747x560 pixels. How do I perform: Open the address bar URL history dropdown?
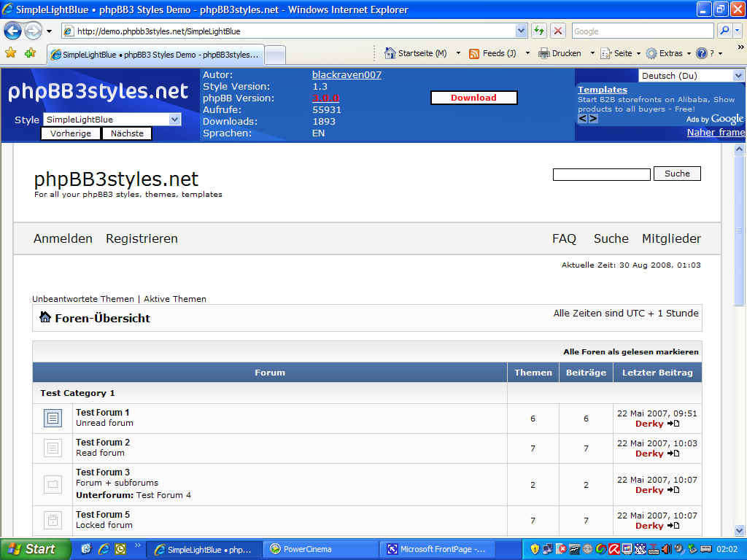(521, 31)
